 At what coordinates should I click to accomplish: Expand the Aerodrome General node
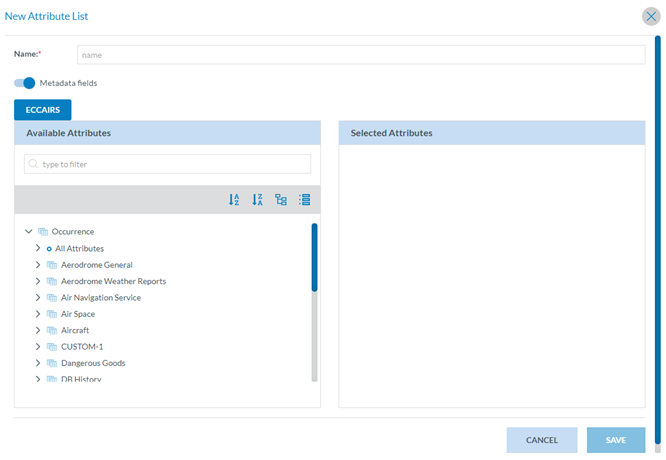pos(38,265)
